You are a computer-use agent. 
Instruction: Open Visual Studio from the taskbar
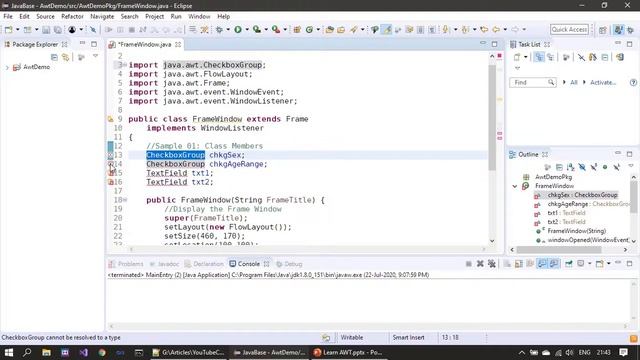coord(83,352)
